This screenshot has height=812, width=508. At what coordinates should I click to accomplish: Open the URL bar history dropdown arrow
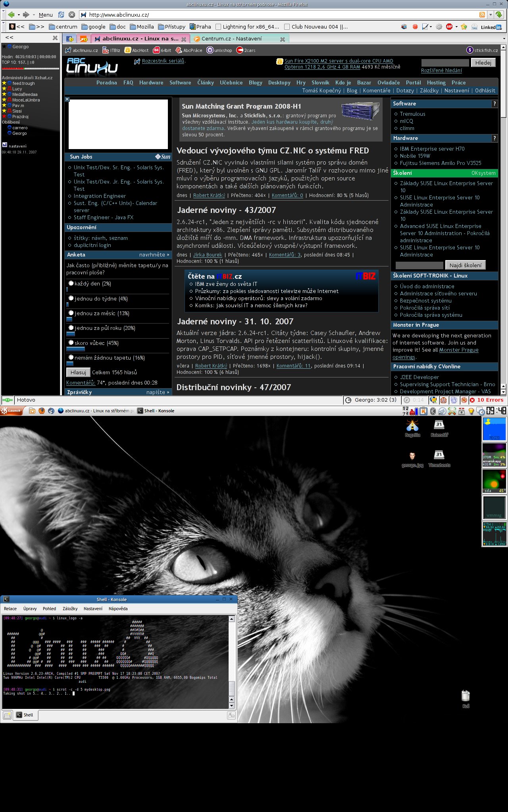coord(491,15)
